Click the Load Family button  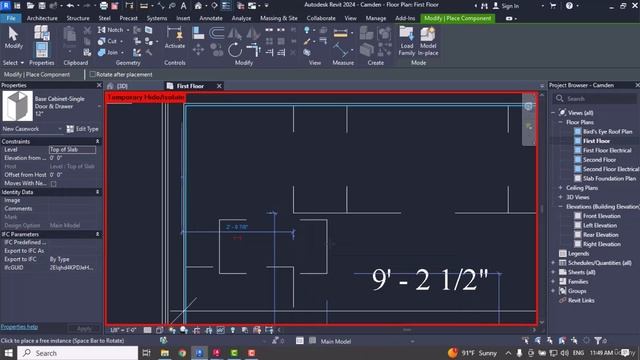click(407, 41)
